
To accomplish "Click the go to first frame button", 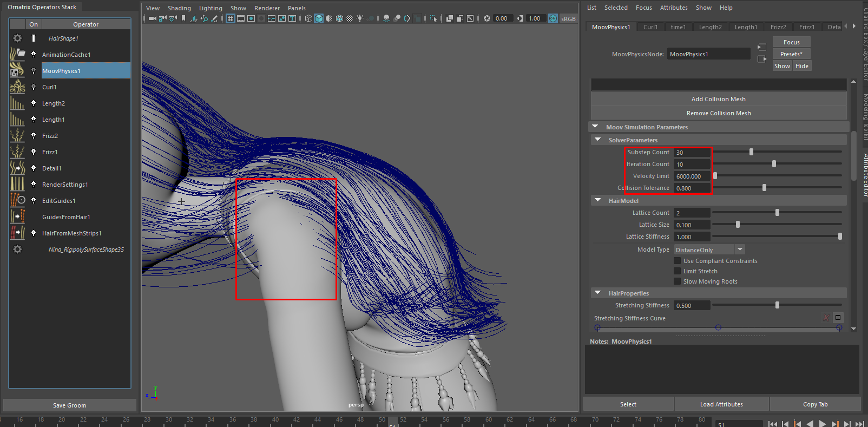I will 773,424.
